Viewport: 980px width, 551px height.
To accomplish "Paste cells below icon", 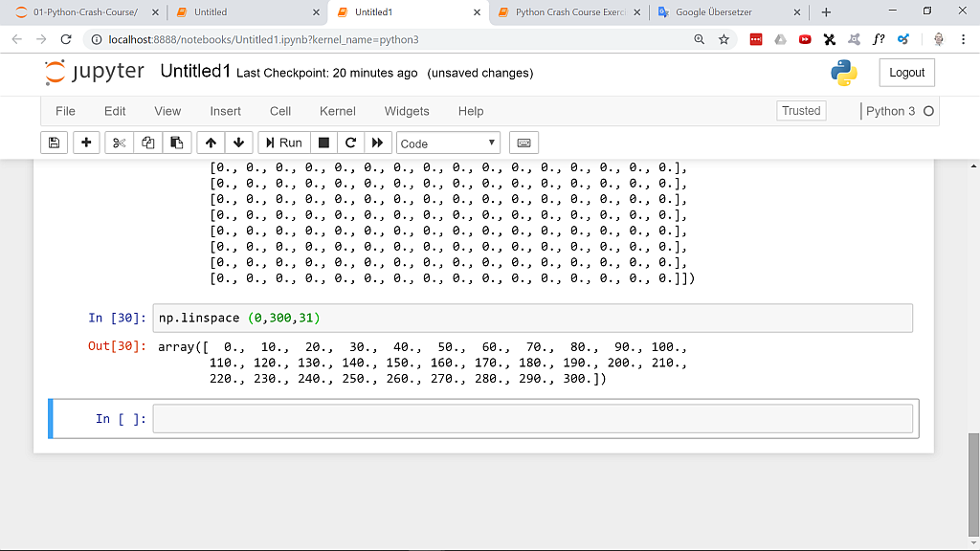I will pyautogui.click(x=177, y=143).
